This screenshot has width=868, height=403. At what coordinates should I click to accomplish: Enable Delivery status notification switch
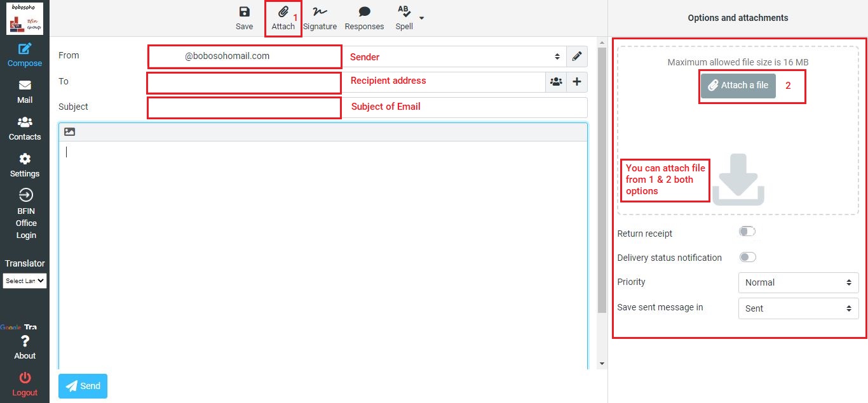tap(747, 257)
